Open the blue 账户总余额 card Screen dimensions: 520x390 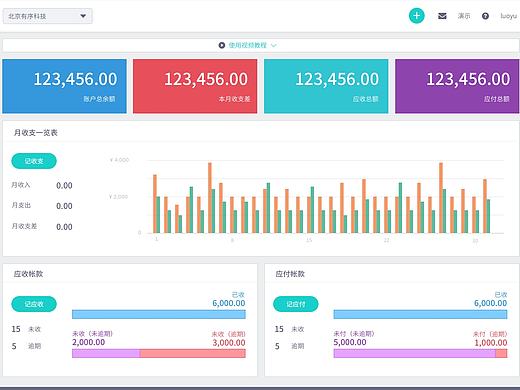(x=64, y=86)
